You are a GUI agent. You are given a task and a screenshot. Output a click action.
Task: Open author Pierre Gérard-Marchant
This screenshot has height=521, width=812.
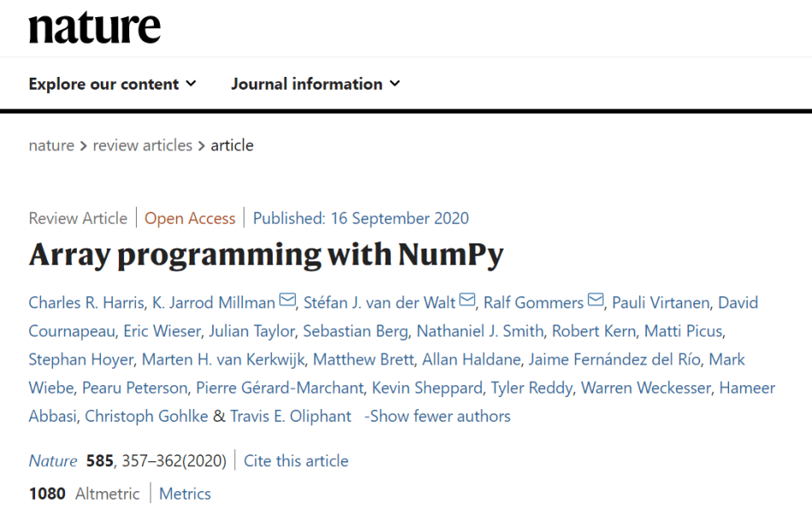click(x=279, y=388)
